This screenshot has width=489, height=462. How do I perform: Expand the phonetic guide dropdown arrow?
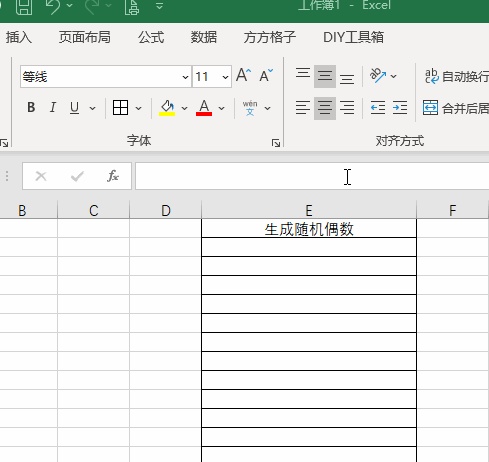click(267, 108)
